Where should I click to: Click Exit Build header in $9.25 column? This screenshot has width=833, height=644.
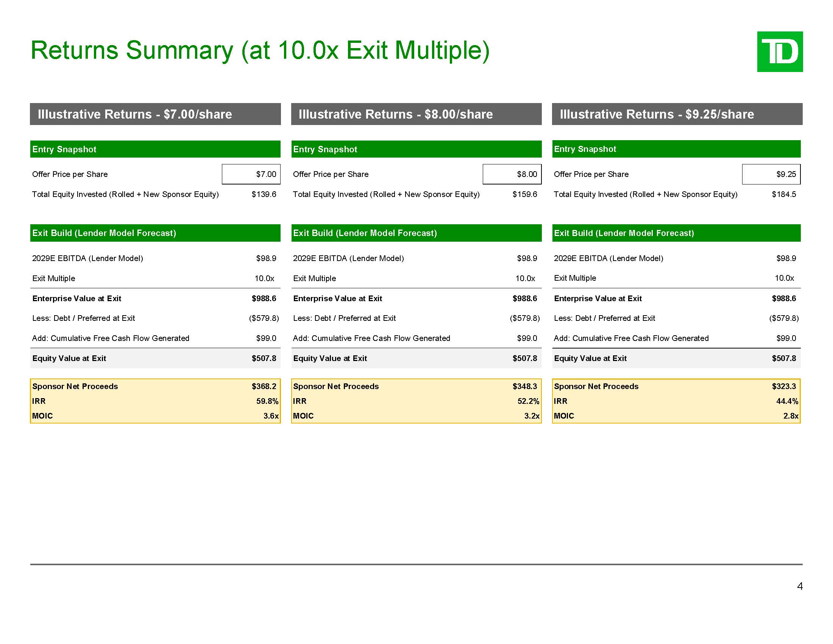tap(676, 233)
